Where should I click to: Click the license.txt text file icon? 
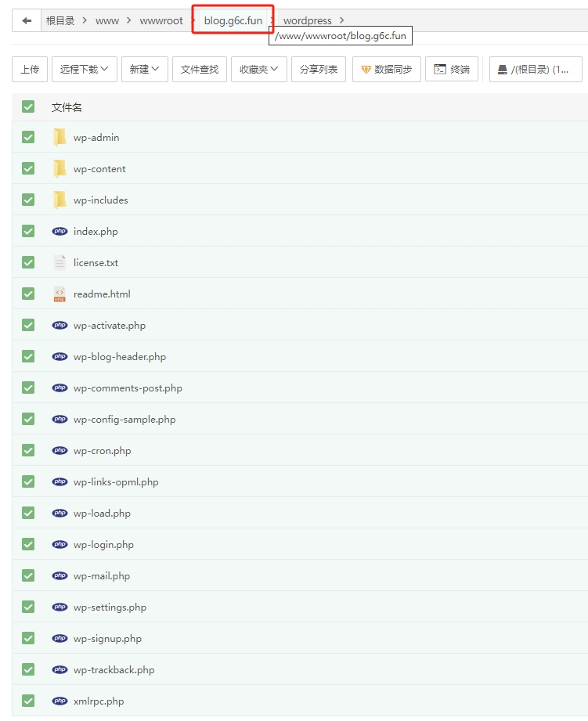coord(60,263)
